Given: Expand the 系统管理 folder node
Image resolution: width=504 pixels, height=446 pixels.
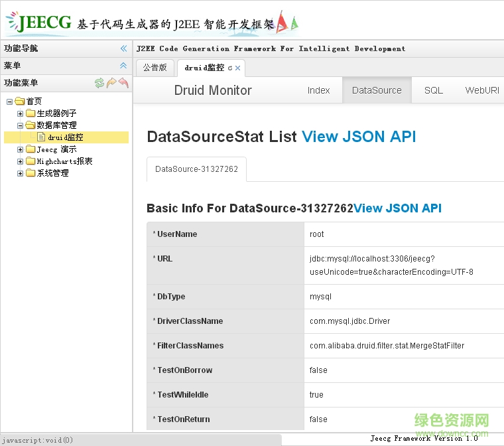Looking at the screenshot, I should click(x=21, y=173).
